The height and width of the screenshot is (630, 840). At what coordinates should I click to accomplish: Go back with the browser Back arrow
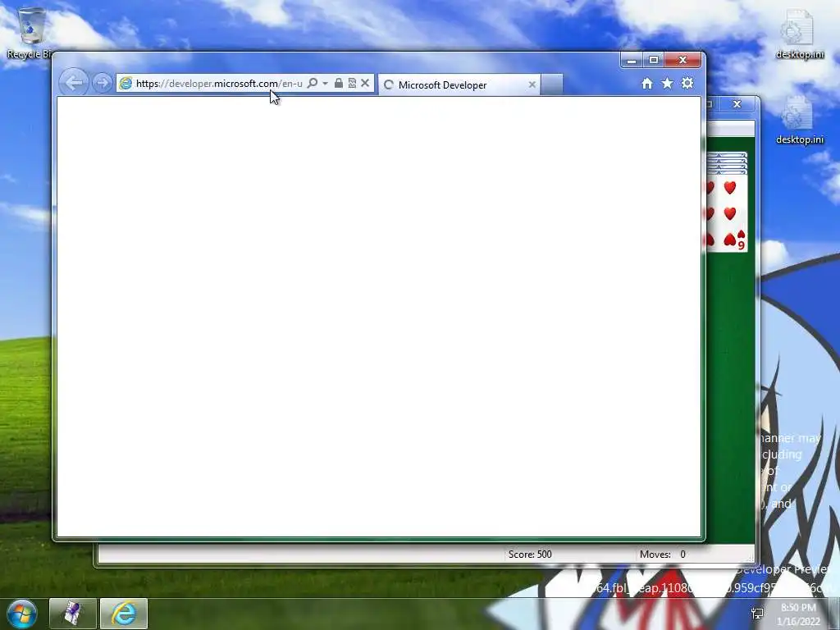coord(73,83)
